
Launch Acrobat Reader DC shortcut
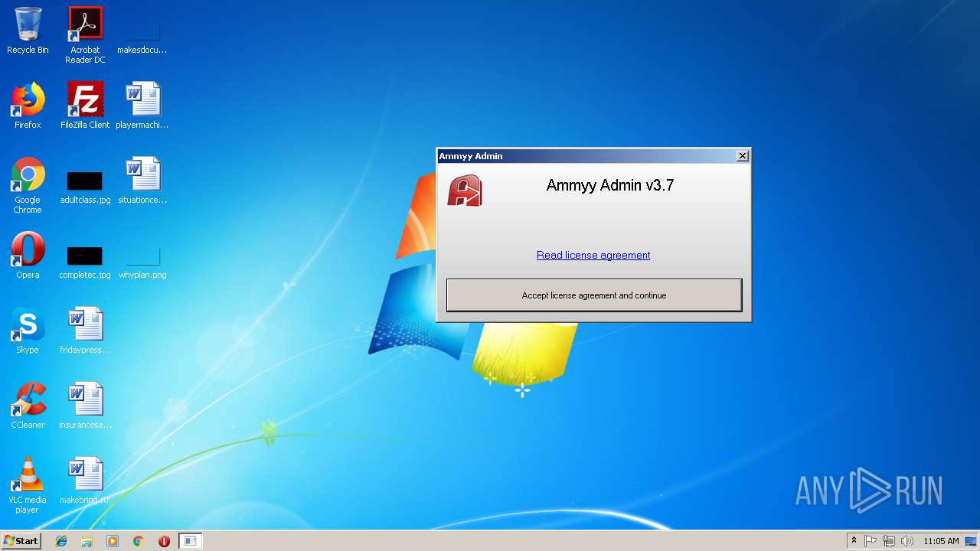[85, 35]
